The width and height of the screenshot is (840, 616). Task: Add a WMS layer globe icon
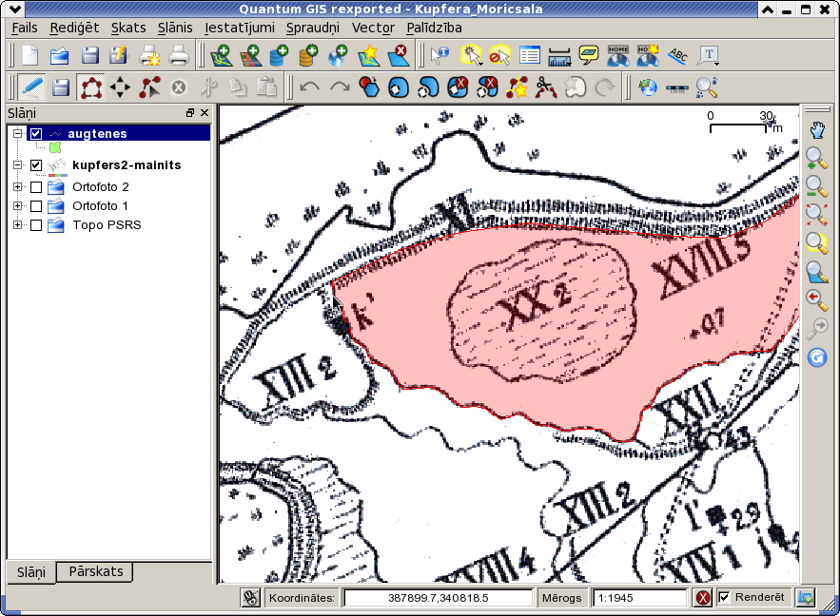click(x=338, y=55)
